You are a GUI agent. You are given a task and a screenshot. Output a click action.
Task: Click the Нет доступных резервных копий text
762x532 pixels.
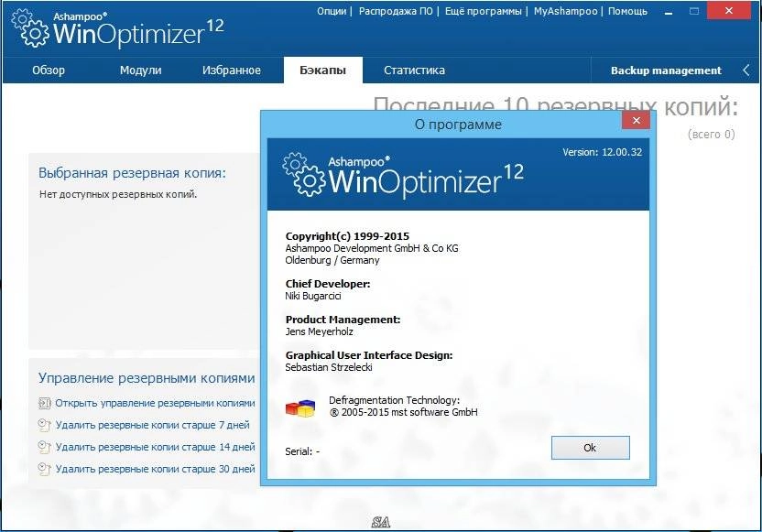(118, 194)
